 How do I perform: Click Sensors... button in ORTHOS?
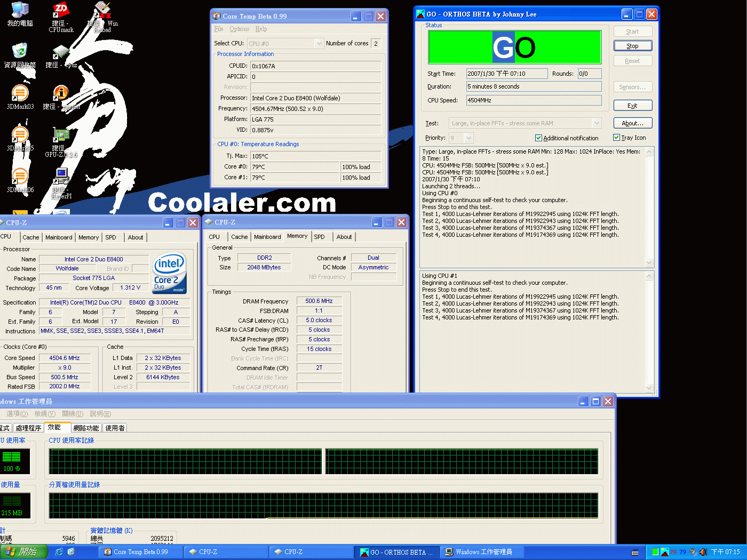click(x=632, y=87)
